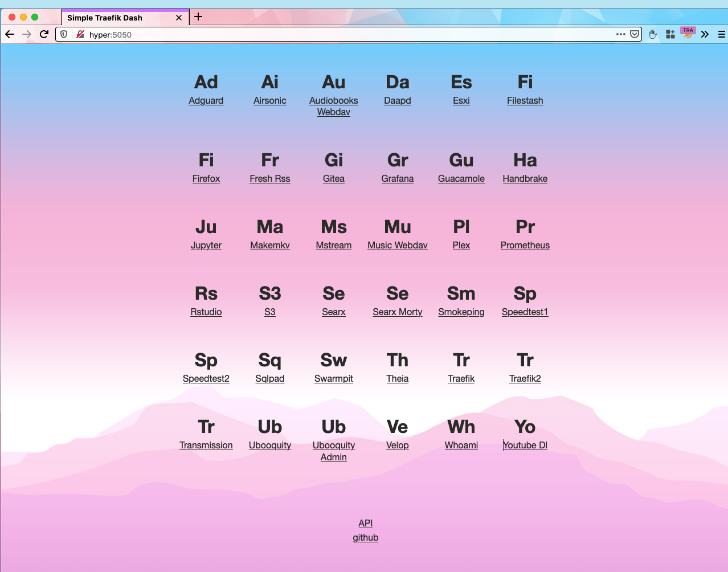Open the Firefox service link
This screenshot has height=572, width=728.
point(206,178)
